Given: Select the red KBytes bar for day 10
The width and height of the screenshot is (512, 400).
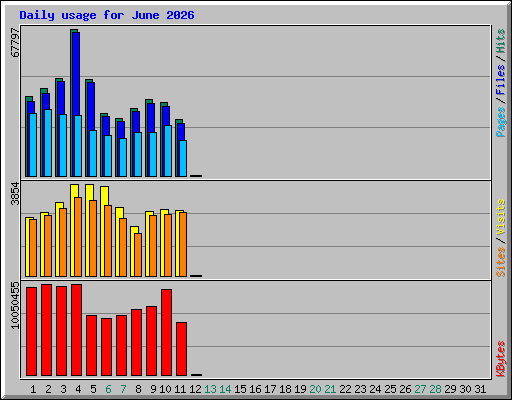Looking at the screenshot, I should click(166, 332).
